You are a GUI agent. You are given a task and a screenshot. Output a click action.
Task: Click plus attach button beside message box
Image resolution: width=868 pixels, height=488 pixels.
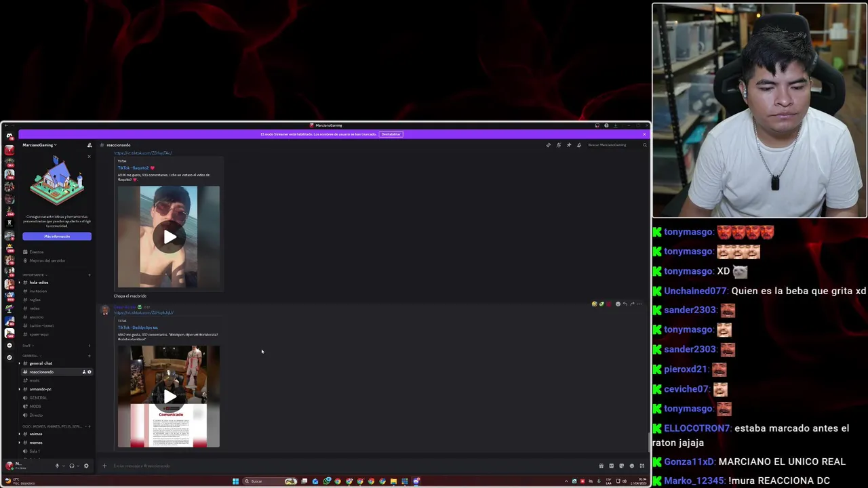coord(104,466)
